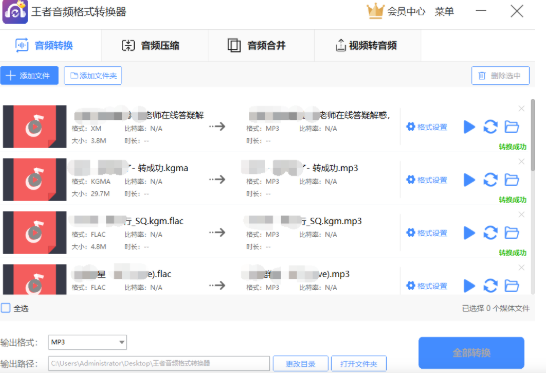Click the file list vertical scrollbar
The width and height of the screenshot is (546, 373).
tap(532, 135)
